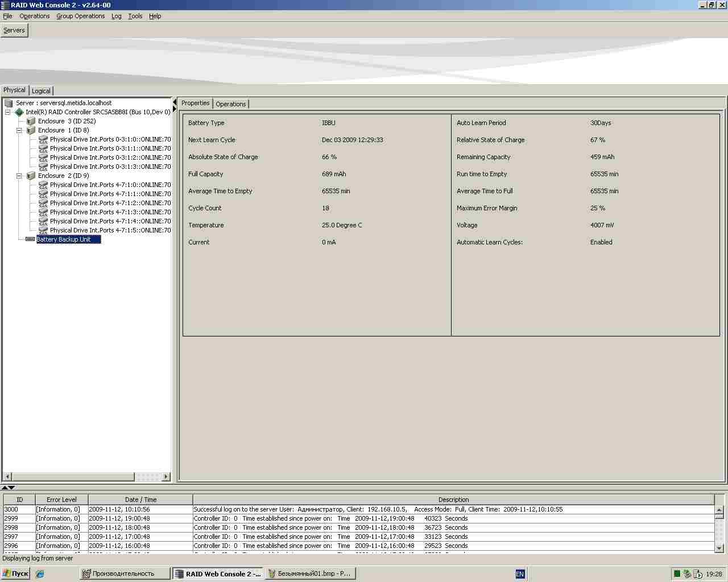Click the Enclosure 3 (ID 252) icon

(31, 121)
